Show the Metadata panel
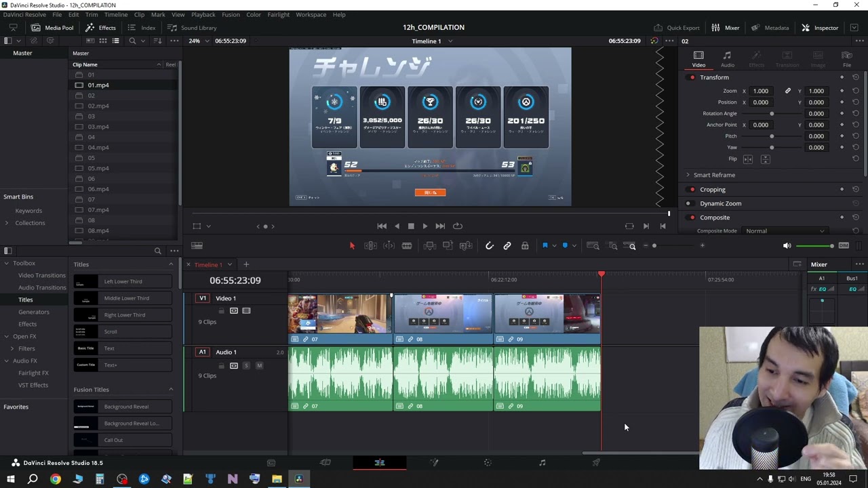This screenshot has height=488, width=868. 770,28
